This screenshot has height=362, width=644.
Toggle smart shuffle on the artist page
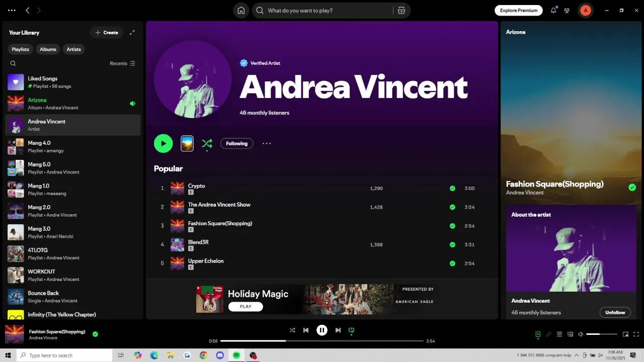(207, 144)
